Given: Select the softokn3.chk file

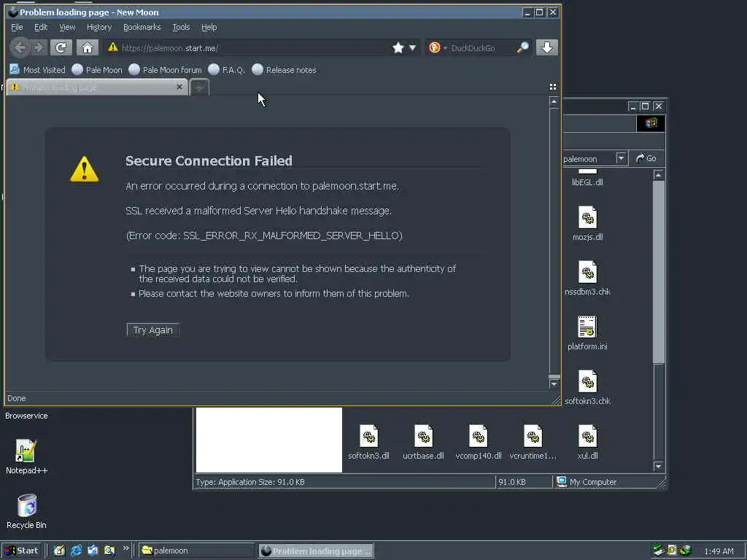Looking at the screenshot, I should tap(587, 388).
